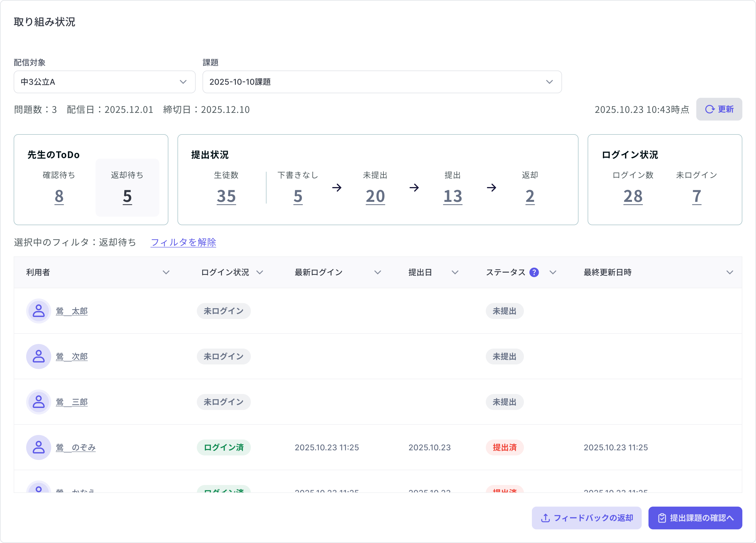Expand the ログイン状況 column sort chevron
756x543 pixels.
[x=260, y=273]
